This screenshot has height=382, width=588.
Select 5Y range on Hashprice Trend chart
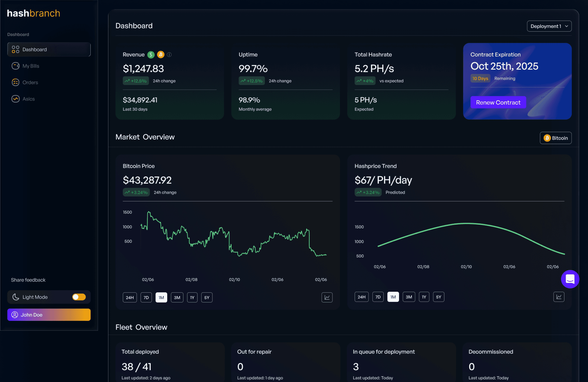438,297
